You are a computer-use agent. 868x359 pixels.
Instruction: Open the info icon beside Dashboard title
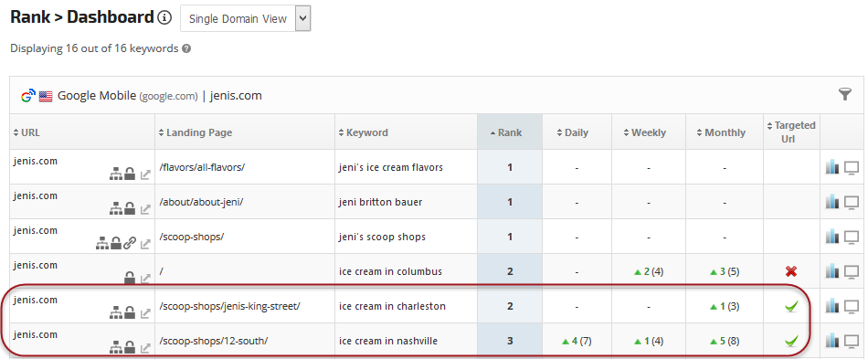(x=164, y=17)
